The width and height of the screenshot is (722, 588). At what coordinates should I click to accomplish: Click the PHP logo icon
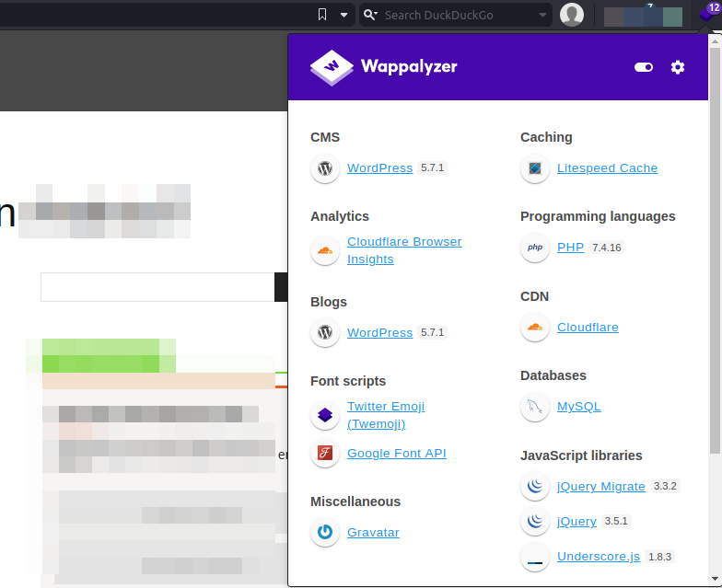pyautogui.click(x=535, y=248)
